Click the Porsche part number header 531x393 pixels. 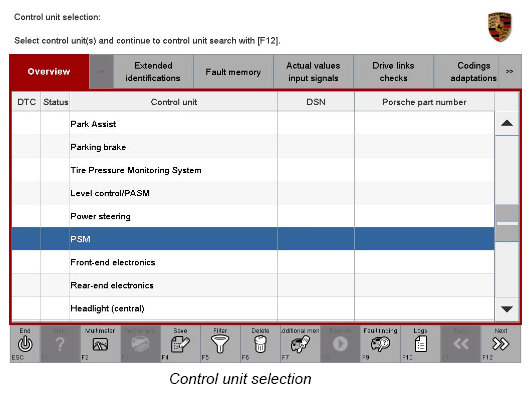424,102
